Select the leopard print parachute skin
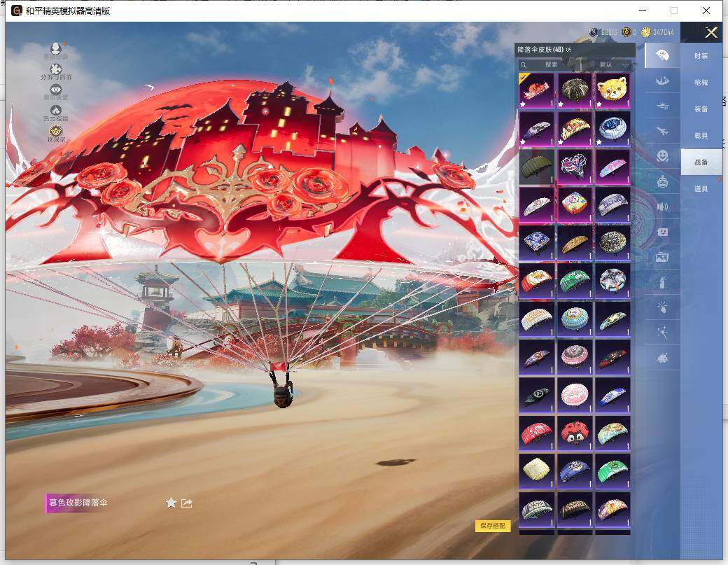The image size is (728, 565). [x=574, y=509]
